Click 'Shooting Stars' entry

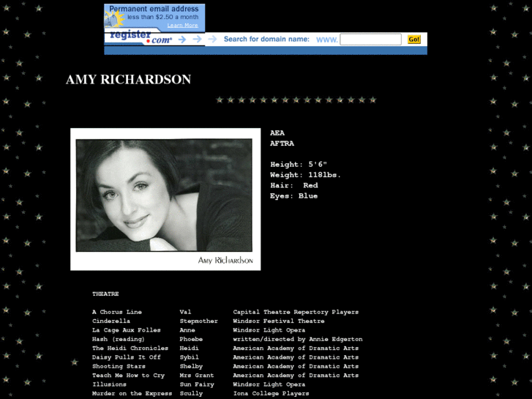[119, 366]
